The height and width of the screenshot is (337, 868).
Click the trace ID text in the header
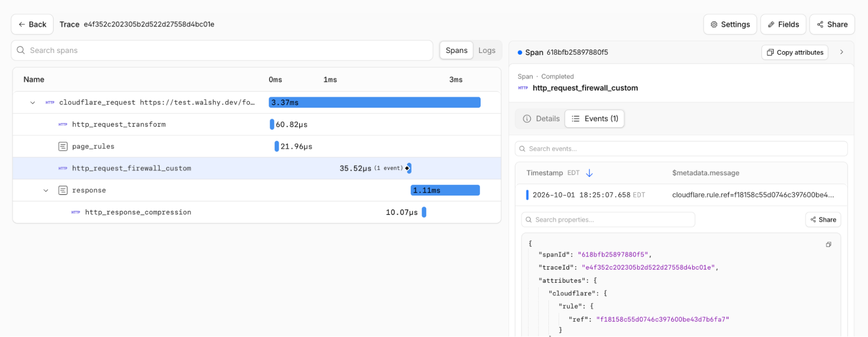[149, 24]
